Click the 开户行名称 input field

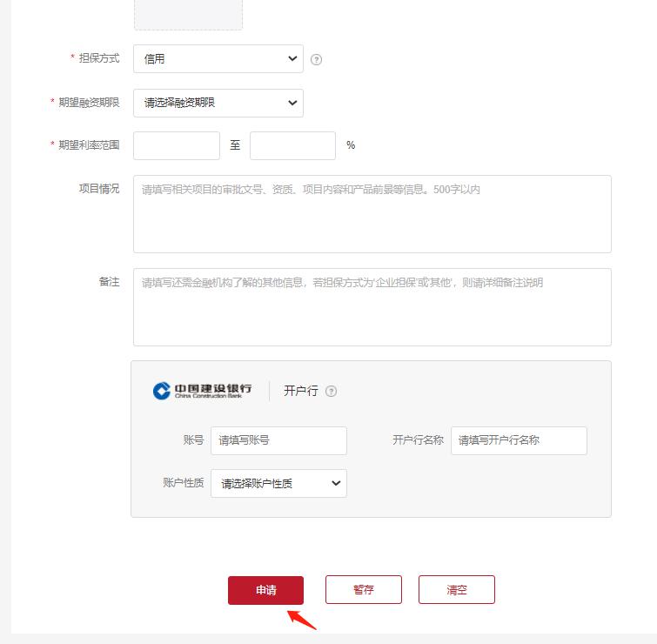pos(519,440)
